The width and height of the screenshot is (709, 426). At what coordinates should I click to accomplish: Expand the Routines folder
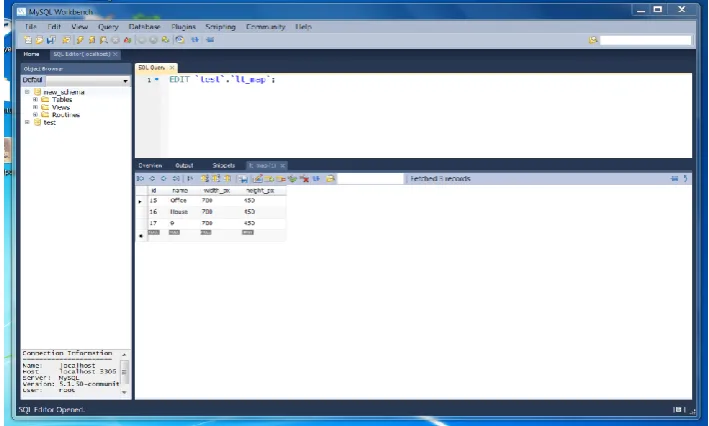[35, 115]
